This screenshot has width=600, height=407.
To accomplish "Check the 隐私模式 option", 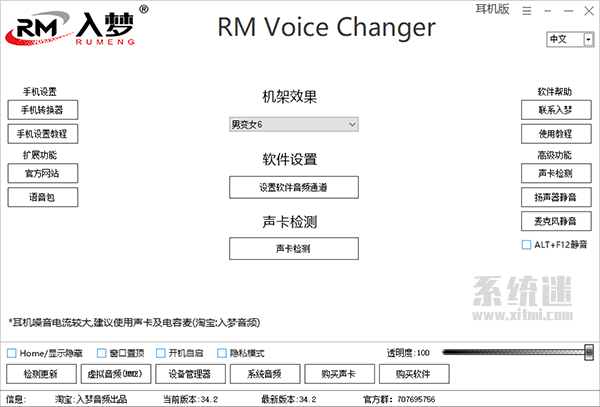I will click(x=222, y=353).
